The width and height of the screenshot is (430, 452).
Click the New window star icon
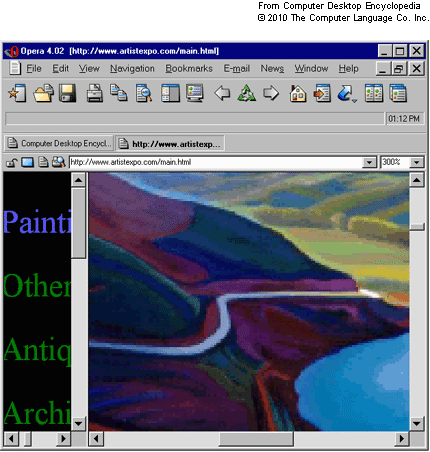17,93
